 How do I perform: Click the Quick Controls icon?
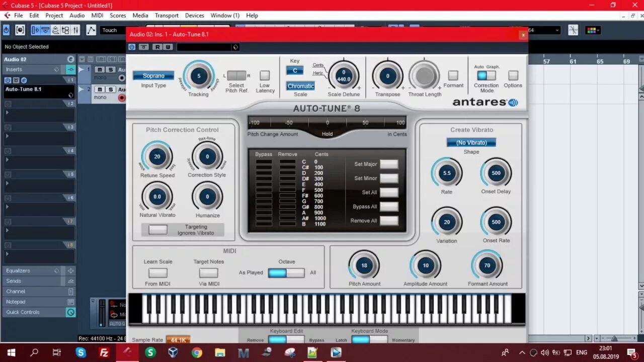[x=70, y=312]
